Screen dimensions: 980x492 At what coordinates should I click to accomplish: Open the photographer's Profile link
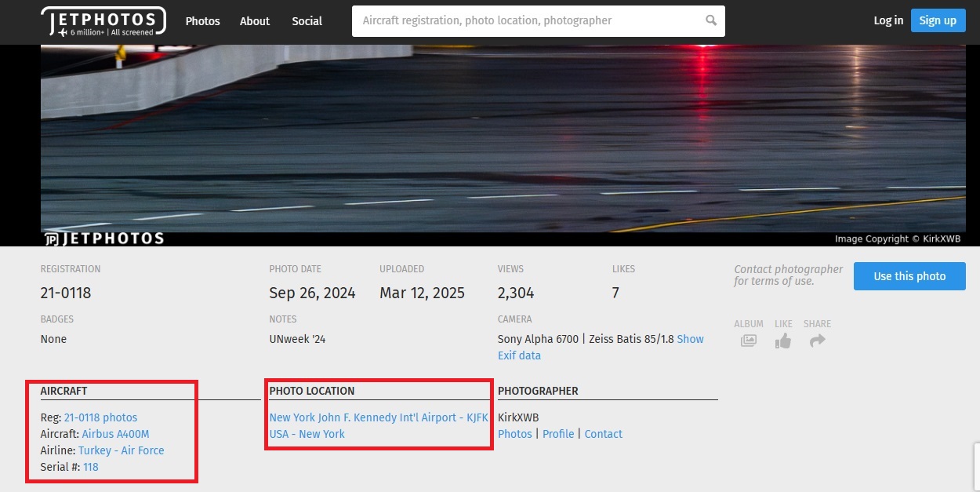558,434
